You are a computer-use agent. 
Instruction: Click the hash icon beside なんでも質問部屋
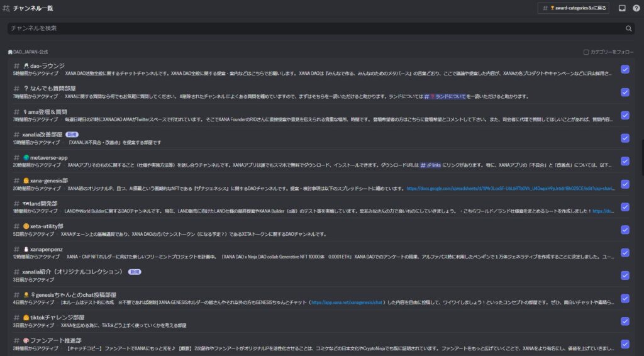(16, 88)
